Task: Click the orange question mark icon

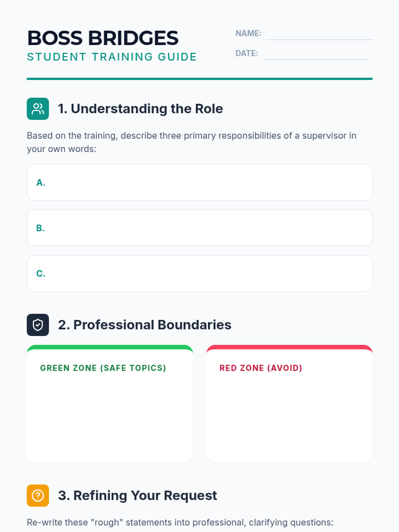Action: tap(38, 495)
